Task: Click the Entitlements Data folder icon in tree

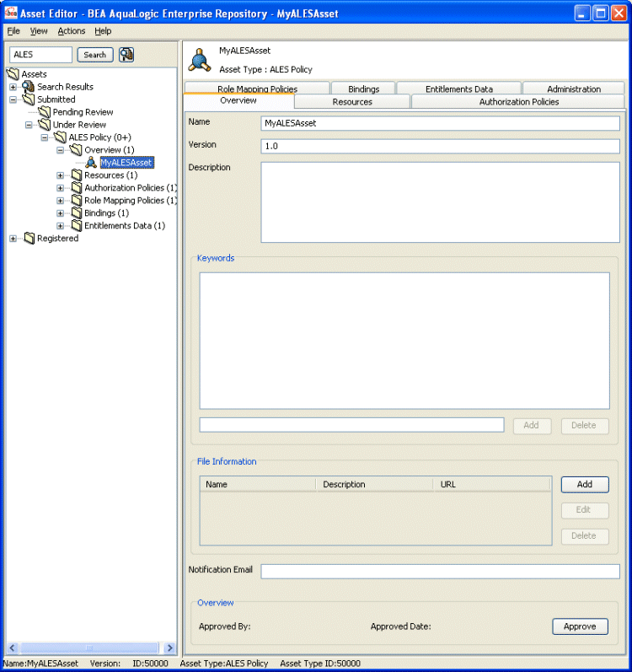Action: pos(77,225)
